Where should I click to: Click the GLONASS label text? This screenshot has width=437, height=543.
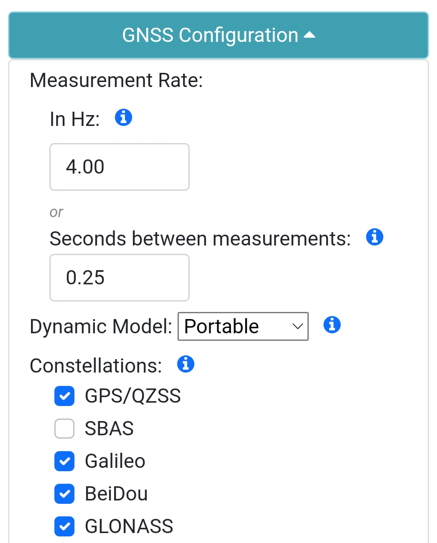[129, 526]
